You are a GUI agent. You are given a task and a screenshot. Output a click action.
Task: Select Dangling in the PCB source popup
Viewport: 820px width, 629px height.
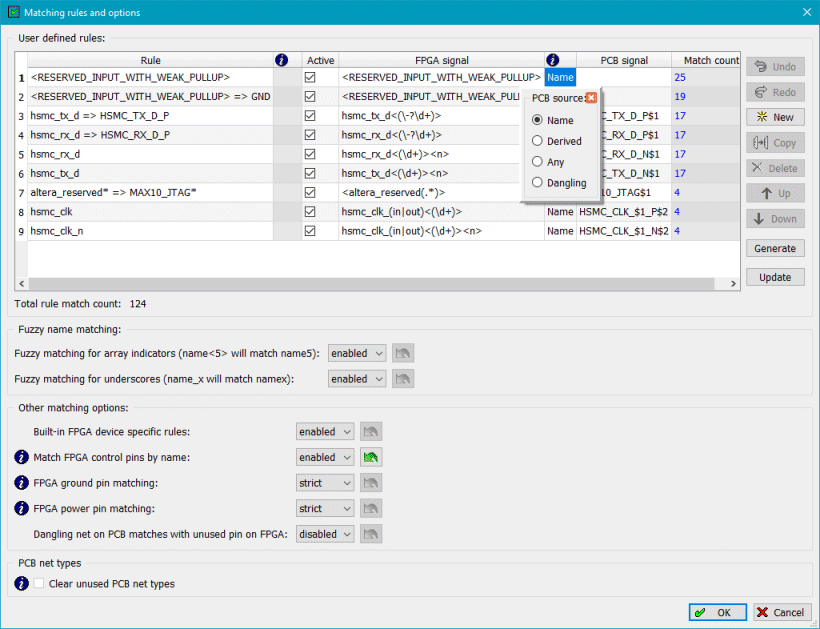tap(537, 181)
